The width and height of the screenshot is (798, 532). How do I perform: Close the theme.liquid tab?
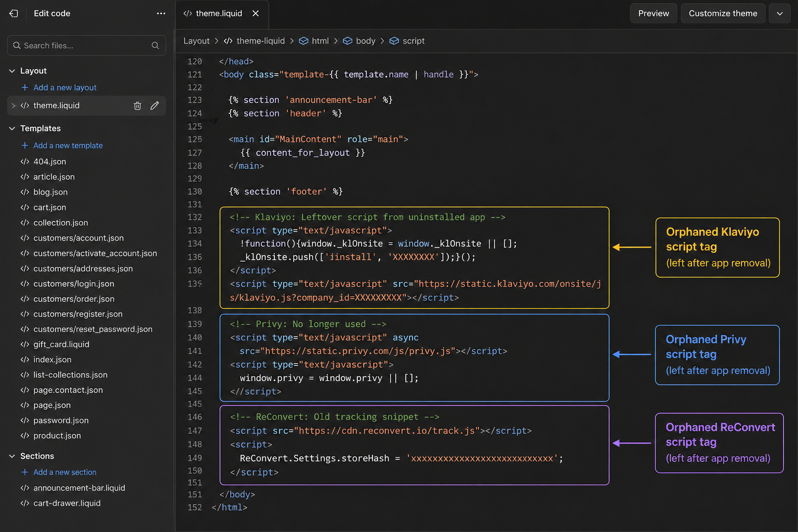(x=256, y=14)
